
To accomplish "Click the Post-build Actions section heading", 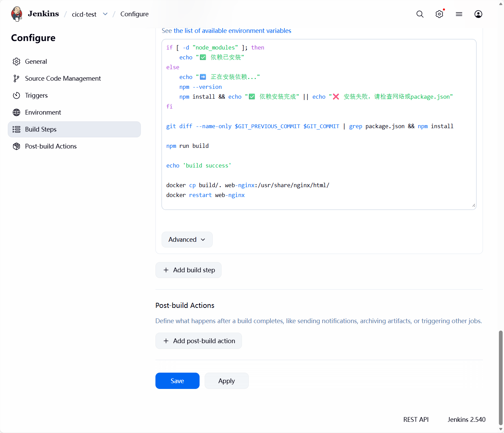I will [x=185, y=305].
